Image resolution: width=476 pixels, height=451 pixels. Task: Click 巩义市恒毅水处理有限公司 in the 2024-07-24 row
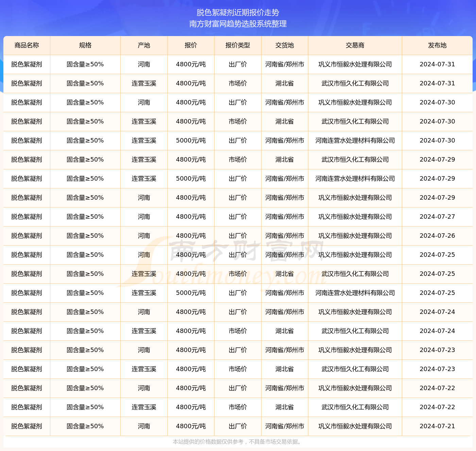coord(355,312)
